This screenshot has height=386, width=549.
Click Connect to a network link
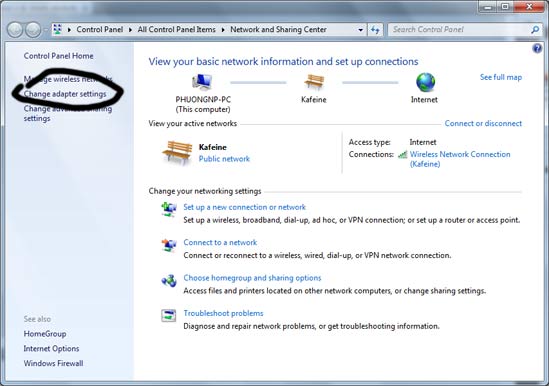tap(220, 242)
